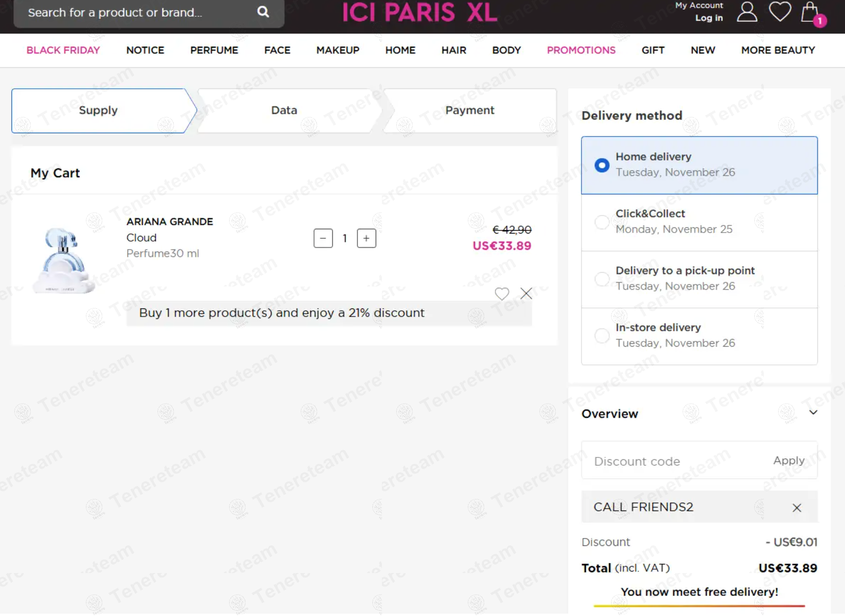Choose Click&Collect delivery option
The height and width of the screenshot is (616, 845).
(x=699, y=222)
